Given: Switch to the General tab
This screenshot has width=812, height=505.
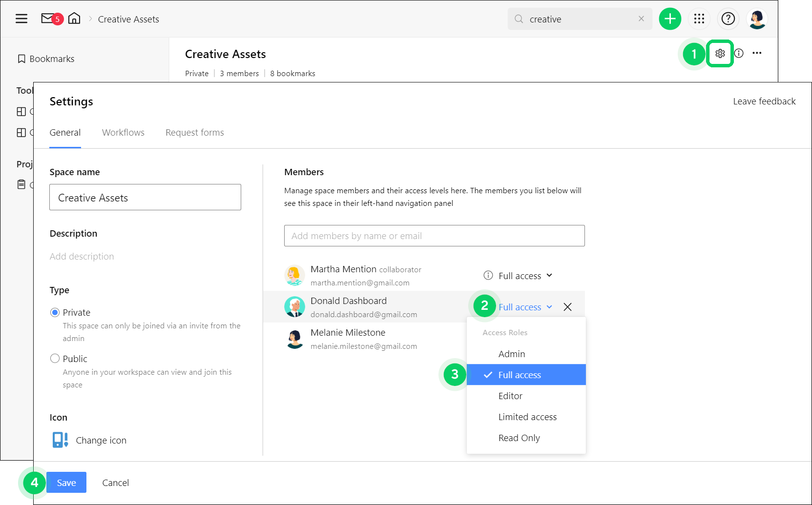Looking at the screenshot, I should (x=65, y=133).
